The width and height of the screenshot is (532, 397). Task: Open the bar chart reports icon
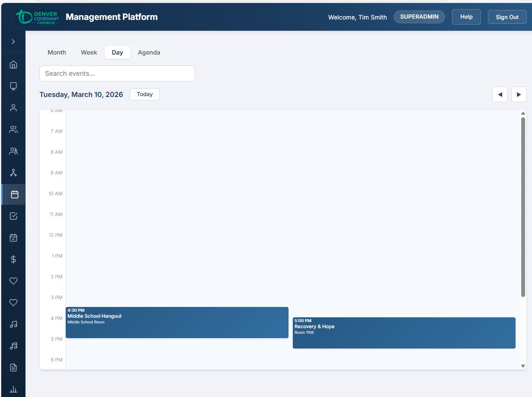click(13, 389)
